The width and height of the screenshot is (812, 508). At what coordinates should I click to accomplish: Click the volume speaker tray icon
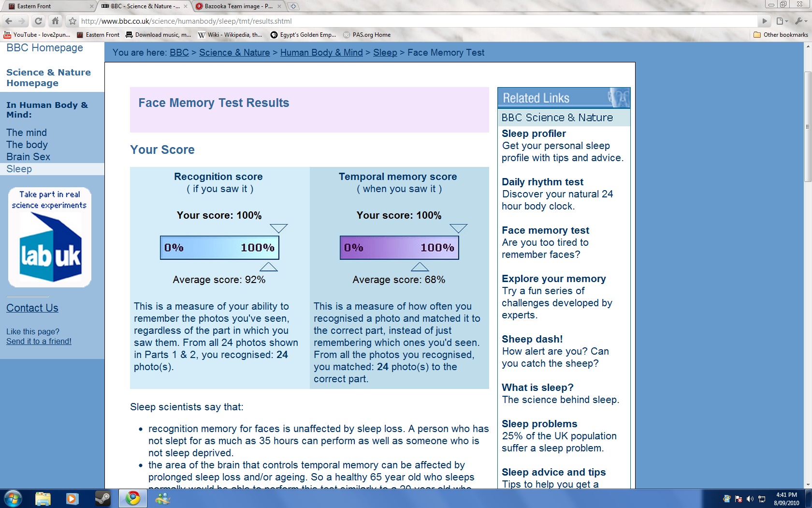(750, 499)
